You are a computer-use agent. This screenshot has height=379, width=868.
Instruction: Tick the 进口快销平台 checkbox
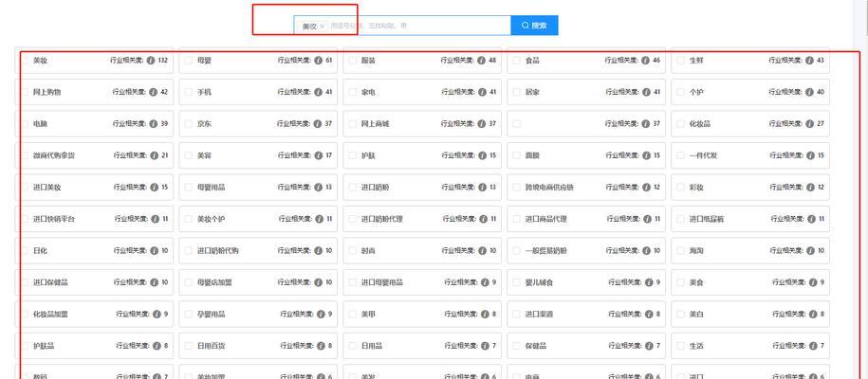pyautogui.click(x=25, y=219)
